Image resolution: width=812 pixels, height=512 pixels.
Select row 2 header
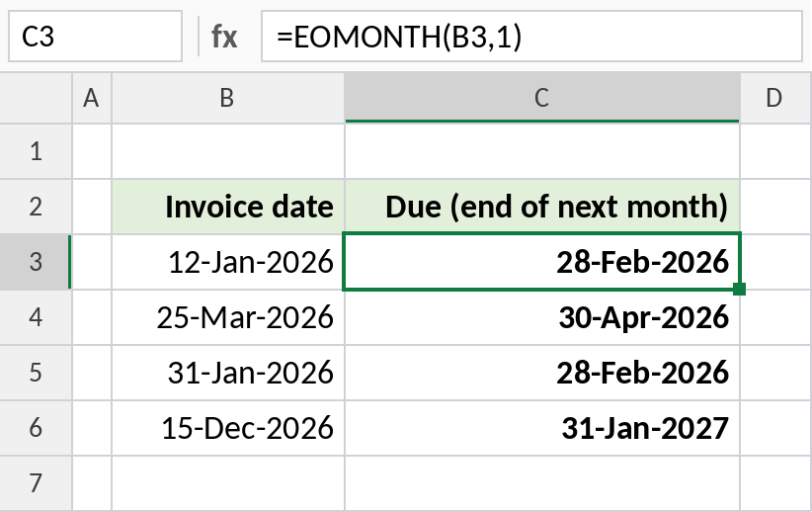(x=36, y=207)
